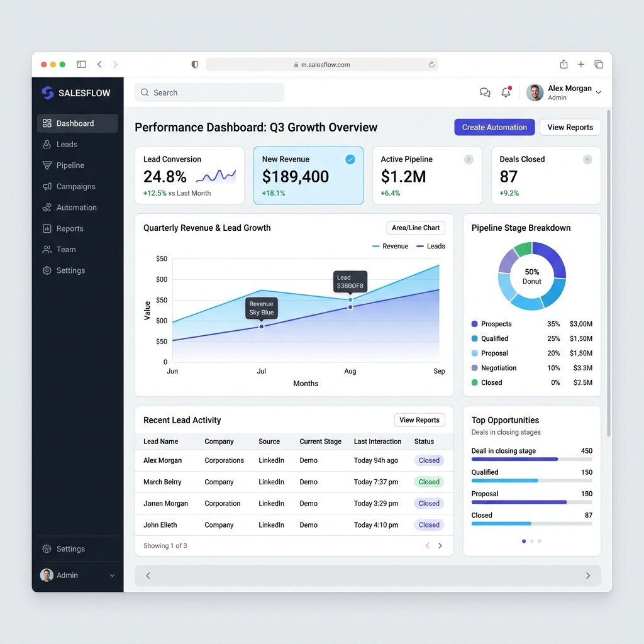The height and width of the screenshot is (644, 644).
Task: Toggle the Active Pipeline card indicator
Action: [x=469, y=159]
